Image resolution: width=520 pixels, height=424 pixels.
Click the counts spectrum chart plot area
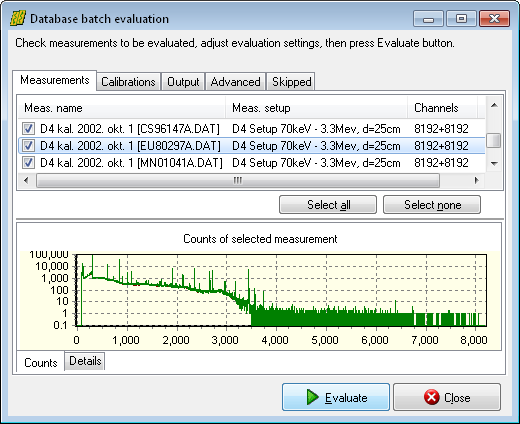pyautogui.click(x=281, y=290)
